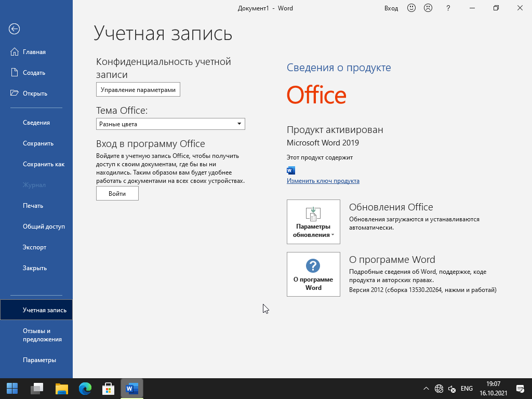
Task: Open Отзывы и предложения
Action: tap(36, 335)
